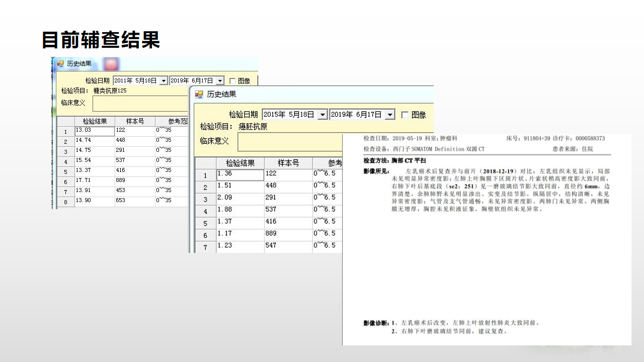The image size is (644, 362).
Task: Open the 2011年 5月18日 start date dropdown
Action: pyautogui.click(x=164, y=81)
